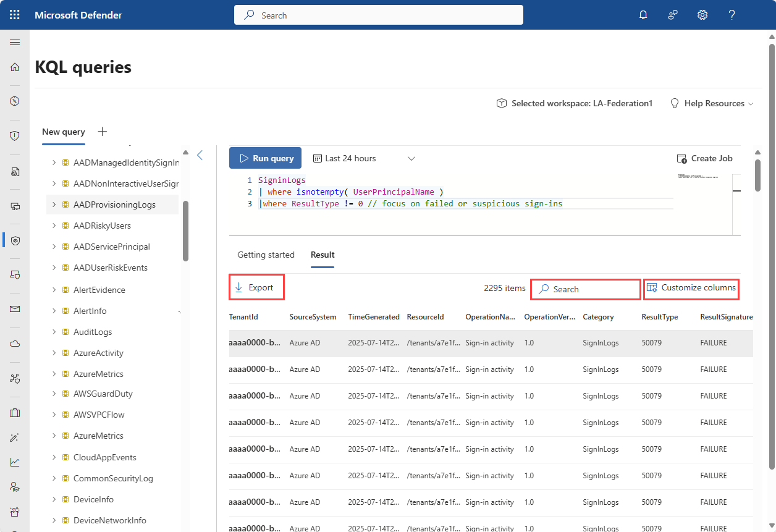Screen dimensions: 776x532
Task: Click the Home icon in left sidebar
Action: tap(15, 67)
